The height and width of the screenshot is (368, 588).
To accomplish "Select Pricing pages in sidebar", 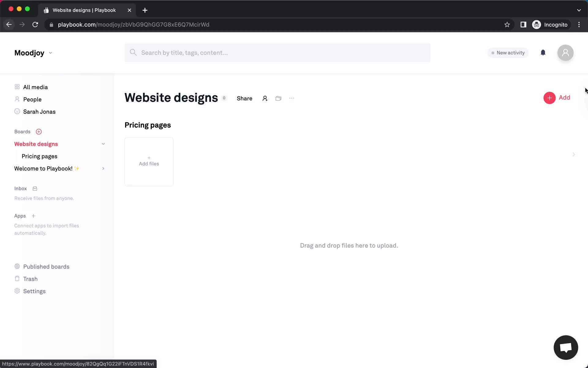I will 40,156.
